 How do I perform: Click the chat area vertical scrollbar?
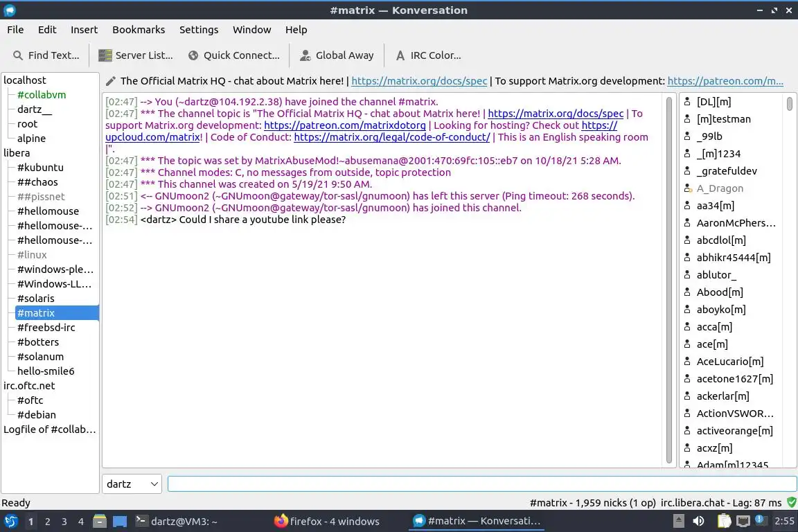tap(668, 280)
